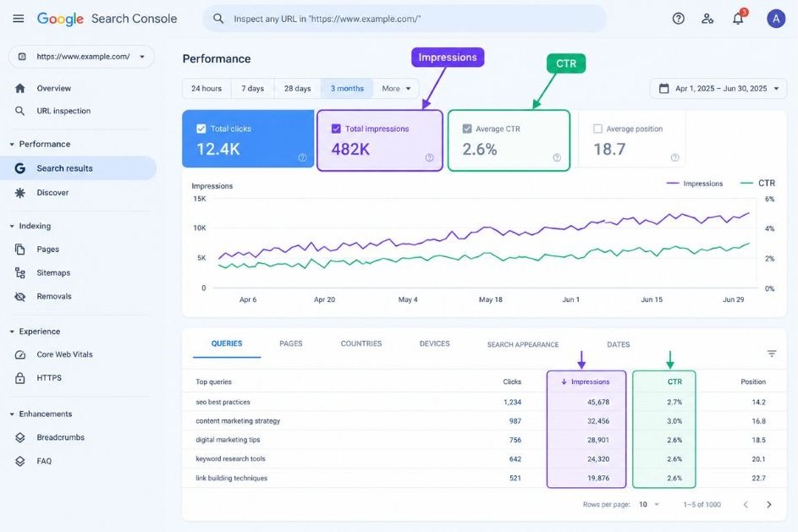The image size is (798, 532).
Task: Click the URL inspection magnifier icon
Action: click(x=19, y=111)
